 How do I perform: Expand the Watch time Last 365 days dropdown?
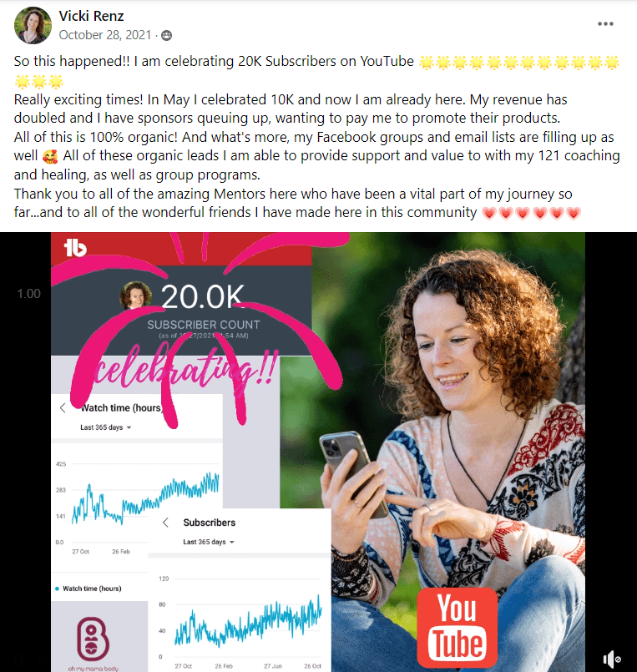(105, 427)
